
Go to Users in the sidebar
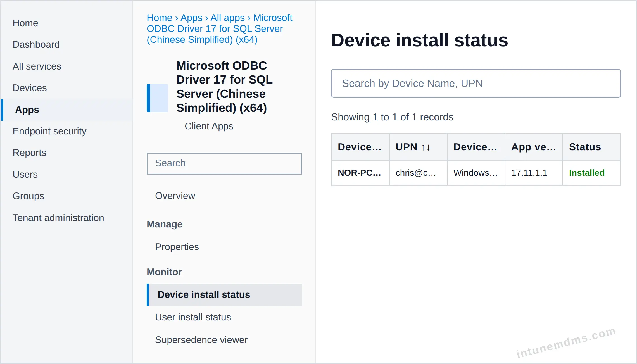[25, 174]
